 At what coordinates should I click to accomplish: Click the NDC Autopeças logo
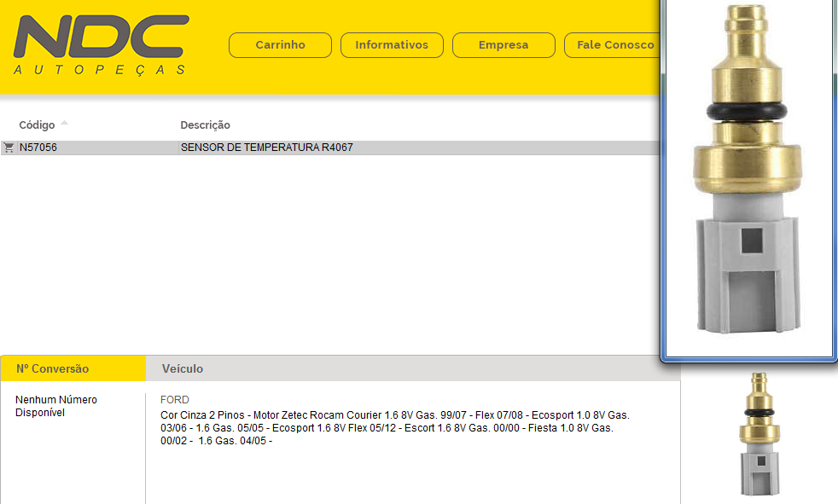(x=101, y=45)
